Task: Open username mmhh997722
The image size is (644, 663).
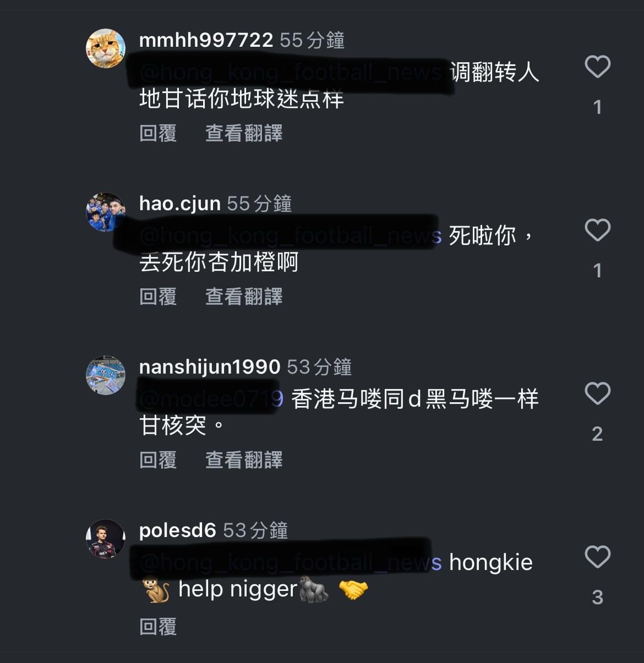Action: (x=206, y=40)
